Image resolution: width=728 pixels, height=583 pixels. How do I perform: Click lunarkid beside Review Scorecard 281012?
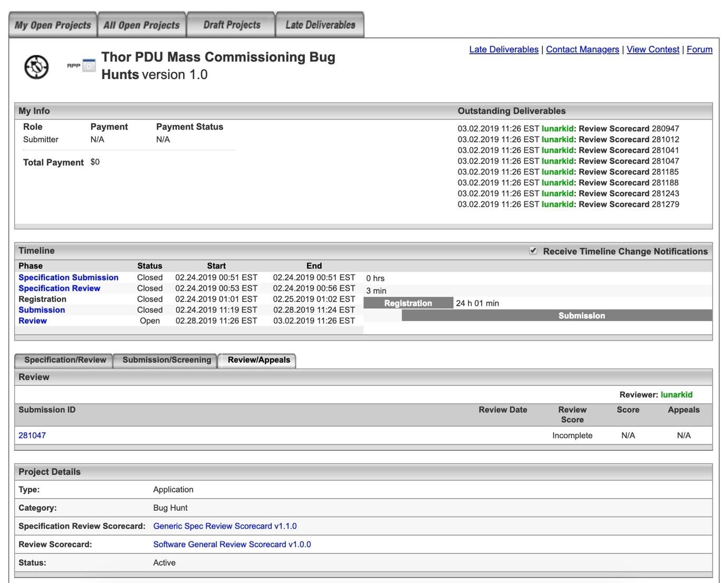pos(558,139)
